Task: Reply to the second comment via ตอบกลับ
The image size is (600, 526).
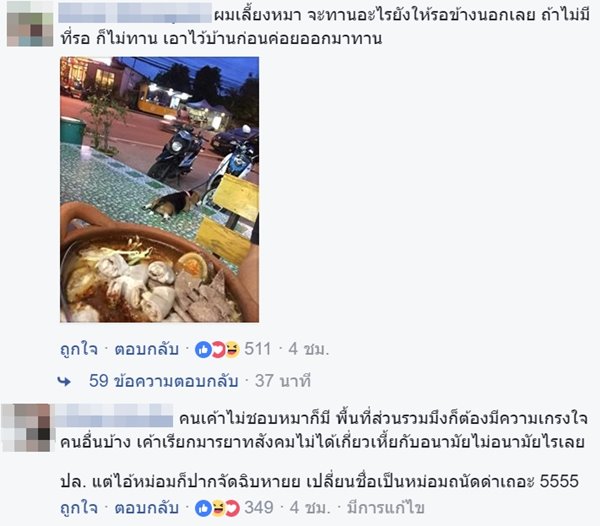Action: pyautogui.click(x=147, y=508)
